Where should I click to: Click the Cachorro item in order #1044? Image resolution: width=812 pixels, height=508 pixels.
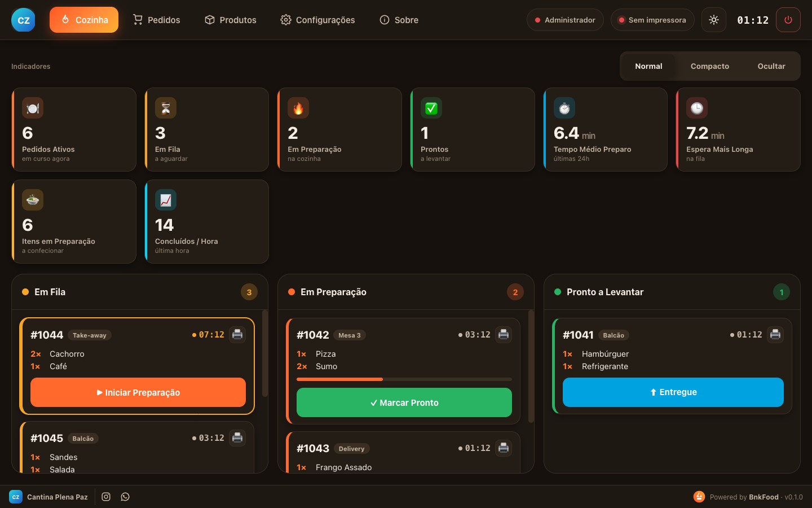67,354
